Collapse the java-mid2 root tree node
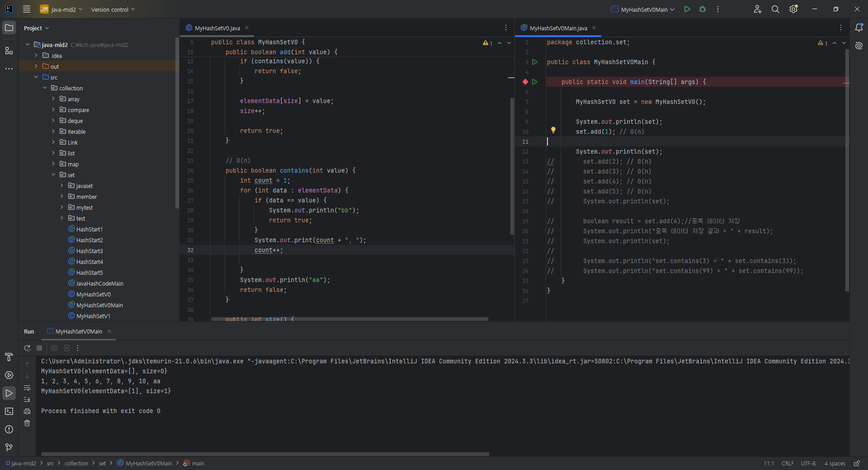 (28, 44)
